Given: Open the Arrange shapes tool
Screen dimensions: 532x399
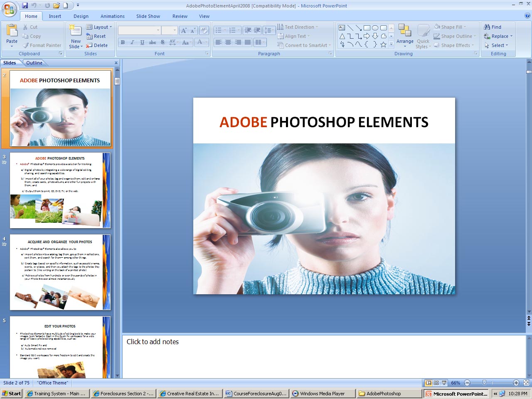Looking at the screenshot, I should [x=405, y=35].
